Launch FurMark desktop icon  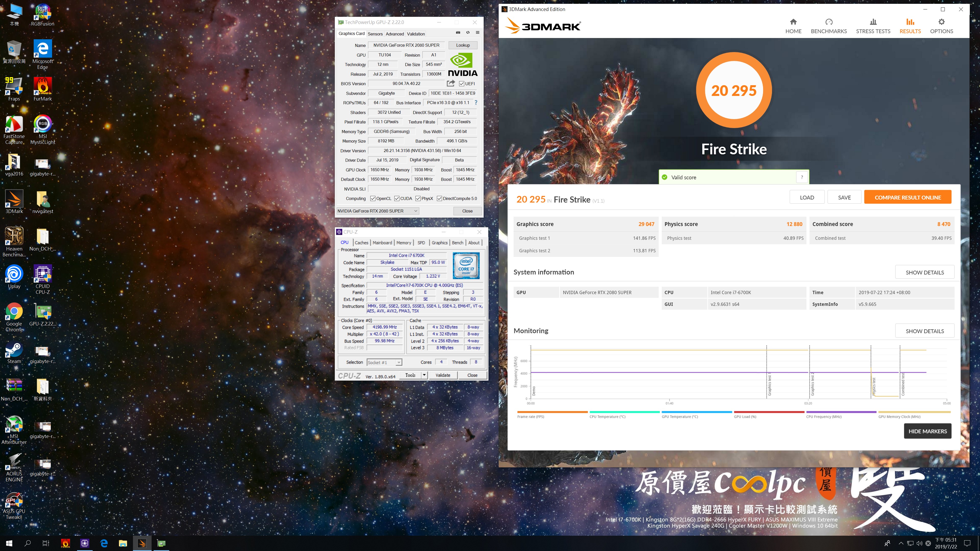43,89
